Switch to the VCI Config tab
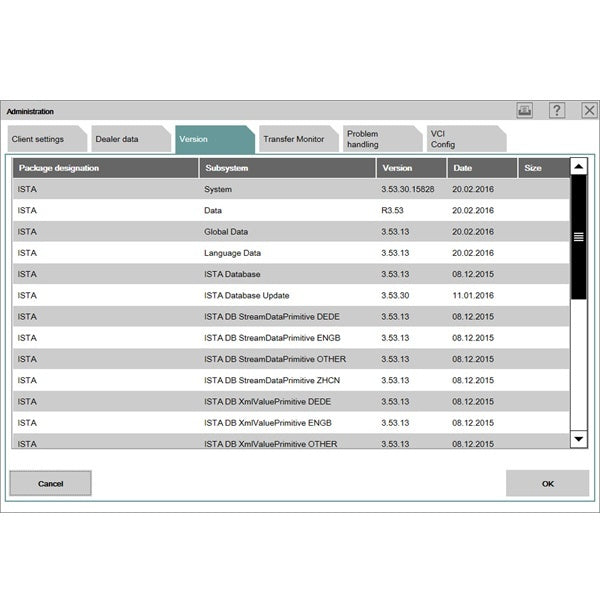 (x=466, y=139)
